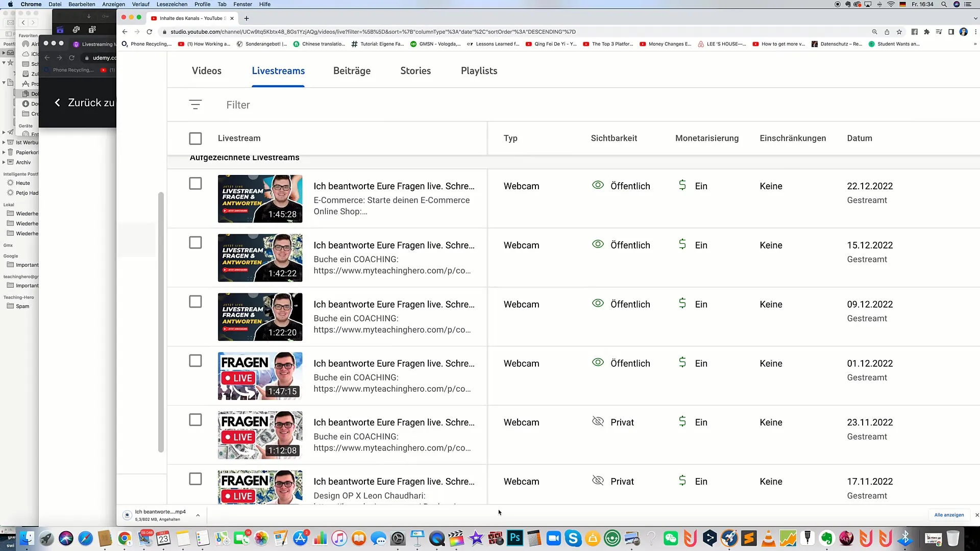The height and width of the screenshot is (551, 980).
Task: Click the Monetarisierung dollar icon third row
Action: 682,304
